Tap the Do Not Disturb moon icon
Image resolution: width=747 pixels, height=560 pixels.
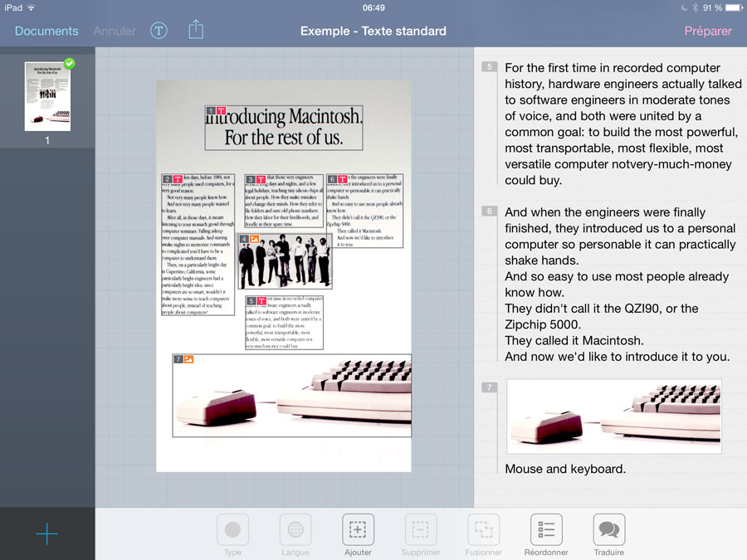(685, 7)
